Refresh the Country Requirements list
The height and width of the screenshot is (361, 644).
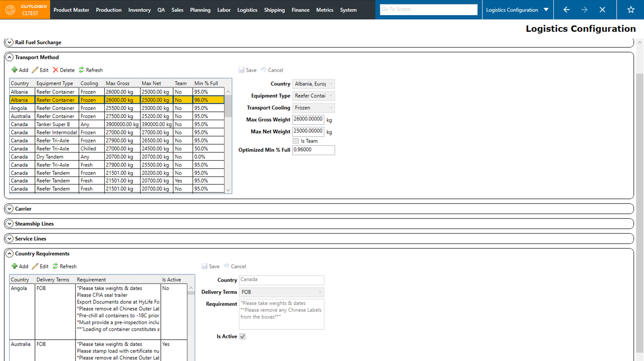[55, 266]
